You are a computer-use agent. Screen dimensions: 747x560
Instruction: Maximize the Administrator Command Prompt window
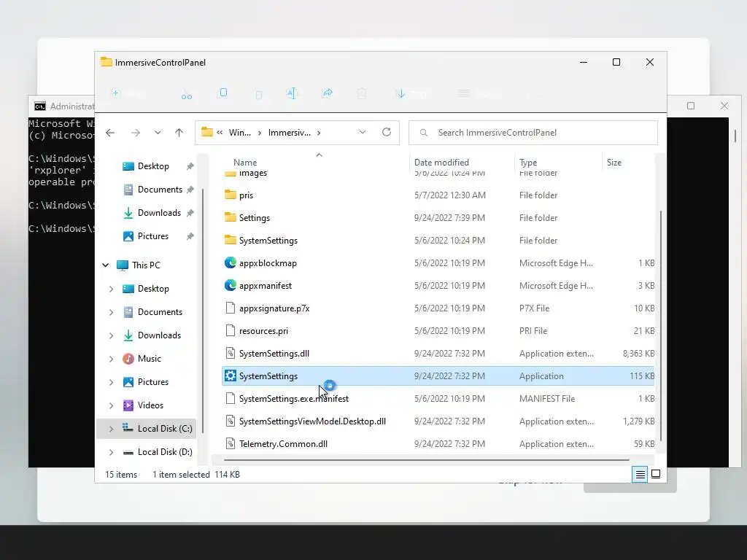691,106
